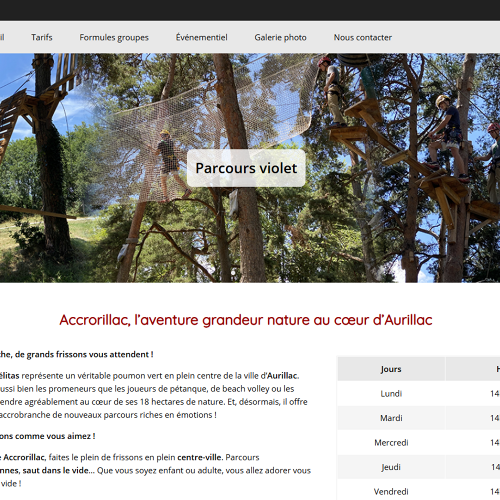
Task: Select the Vendredi row in schedule
Action: tap(419, 491)
